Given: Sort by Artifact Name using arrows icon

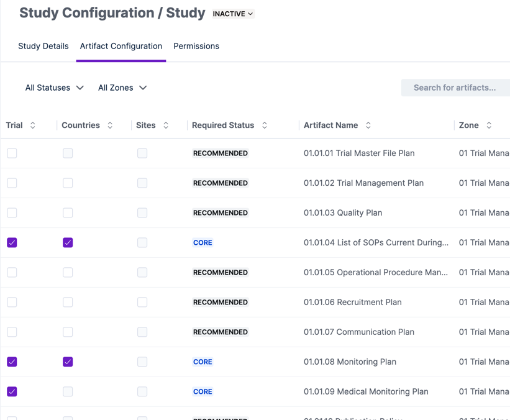Looking at the screenshot, I should click(368, 126).
